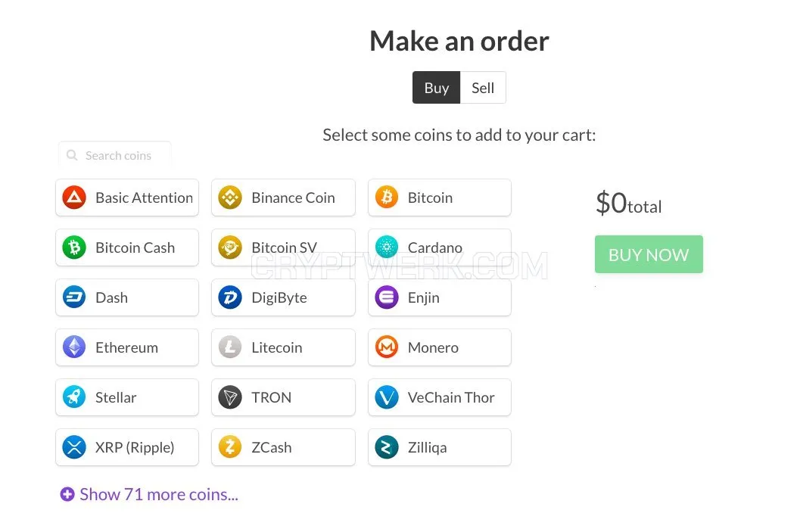Screen dimensions: 800x532
Task: Focus the Search coins field
Action: pos(115,155)
